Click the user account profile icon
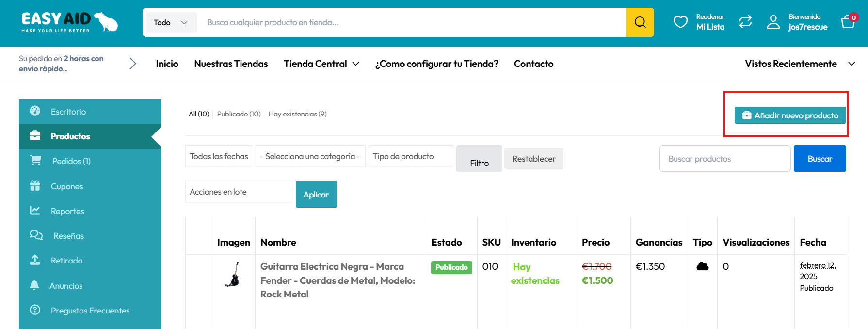Screen dimensions: 868x329 773,22
